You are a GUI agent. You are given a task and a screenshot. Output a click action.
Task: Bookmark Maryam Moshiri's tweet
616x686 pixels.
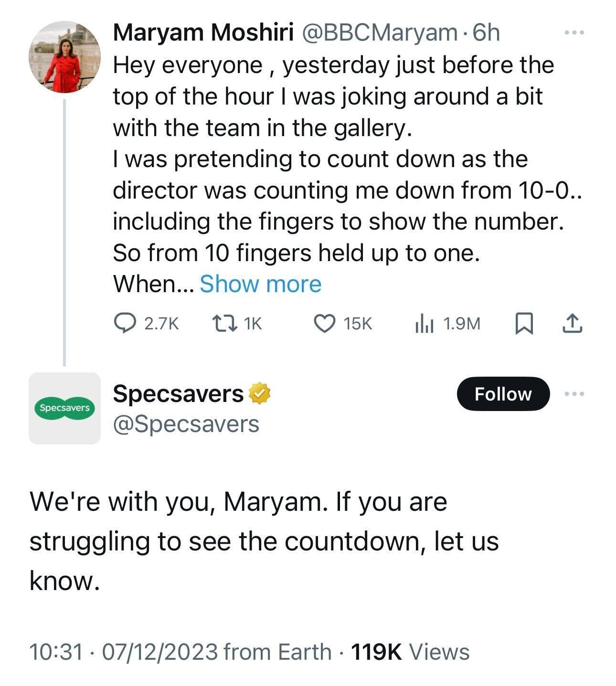point(524,323)
